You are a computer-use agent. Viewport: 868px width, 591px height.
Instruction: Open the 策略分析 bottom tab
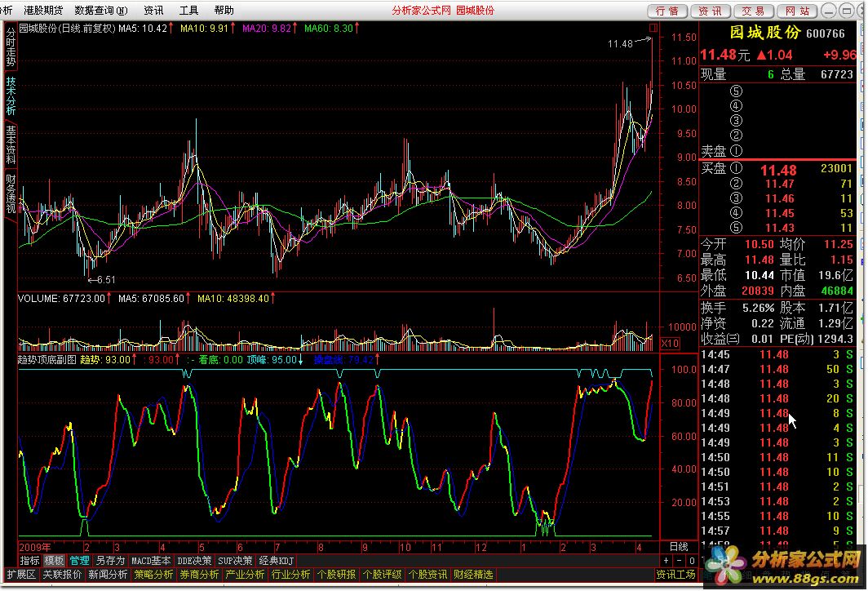pos(153,575)
